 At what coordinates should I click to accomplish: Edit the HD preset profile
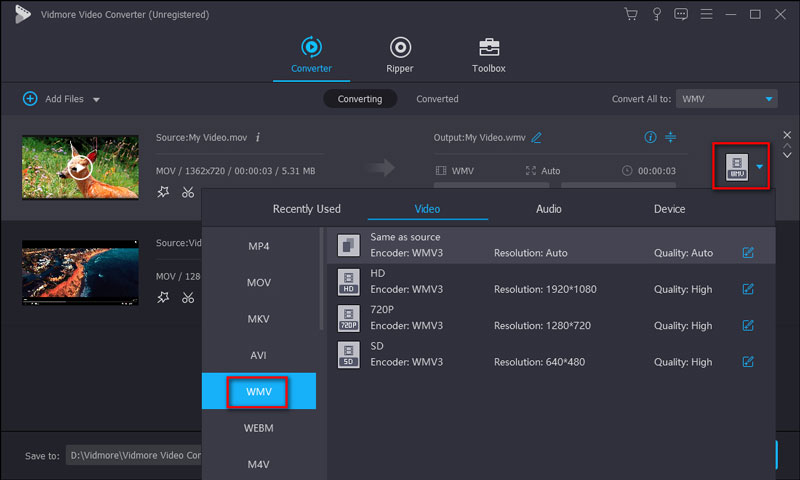pos(748,289)
